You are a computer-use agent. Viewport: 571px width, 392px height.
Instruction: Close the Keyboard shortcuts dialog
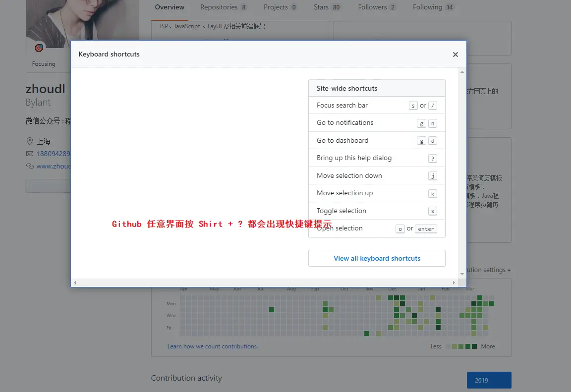(455, 54)
